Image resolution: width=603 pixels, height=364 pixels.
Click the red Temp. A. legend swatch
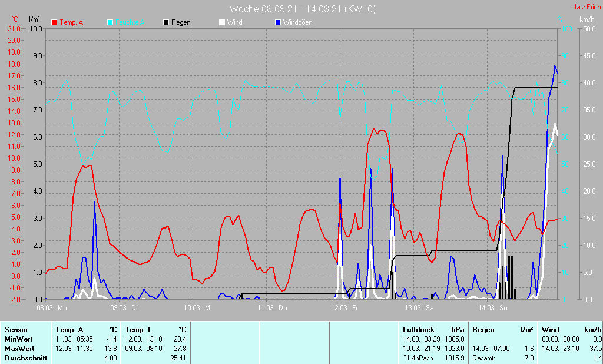(x=54, y=23)
